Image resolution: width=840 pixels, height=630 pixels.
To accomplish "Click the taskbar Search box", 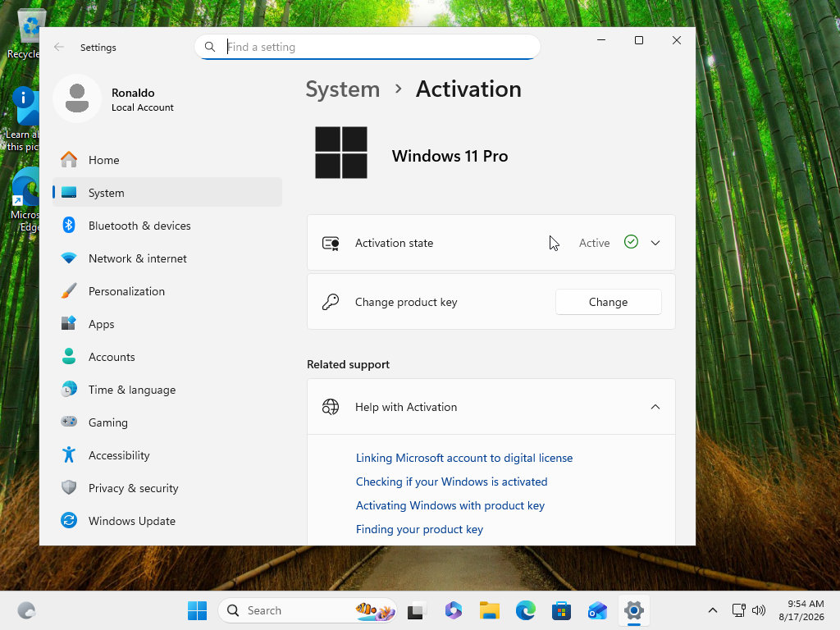I will (308, 610).
